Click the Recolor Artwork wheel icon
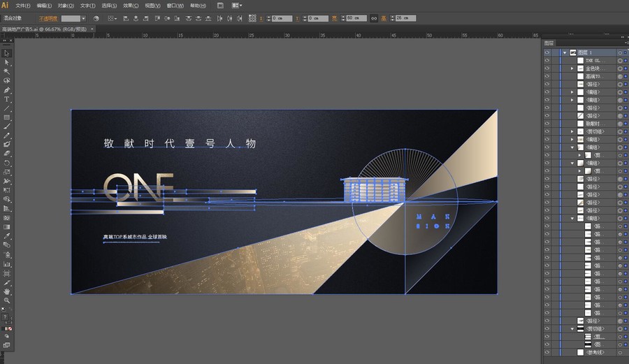629x364 pixels. point(96,18)
